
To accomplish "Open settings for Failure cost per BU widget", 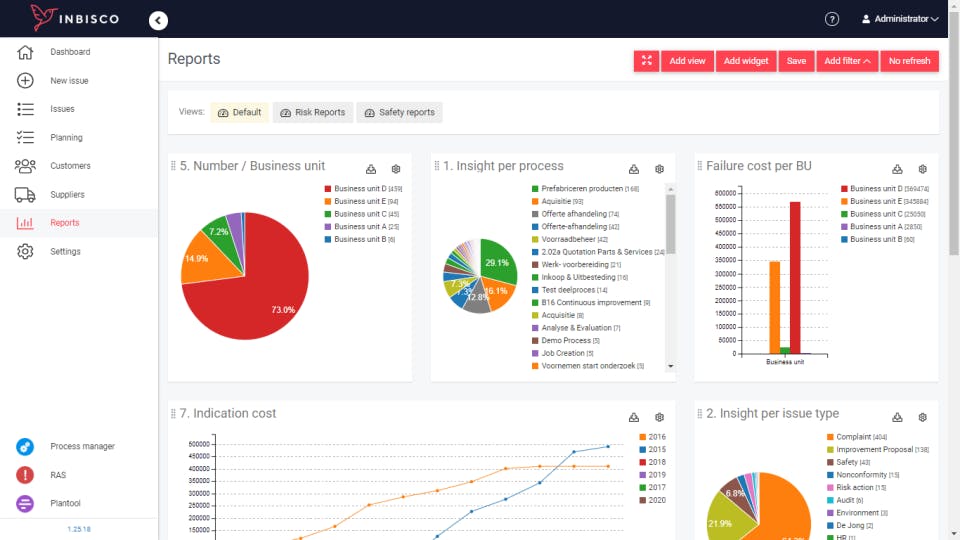I will click(x=923, y=169).
